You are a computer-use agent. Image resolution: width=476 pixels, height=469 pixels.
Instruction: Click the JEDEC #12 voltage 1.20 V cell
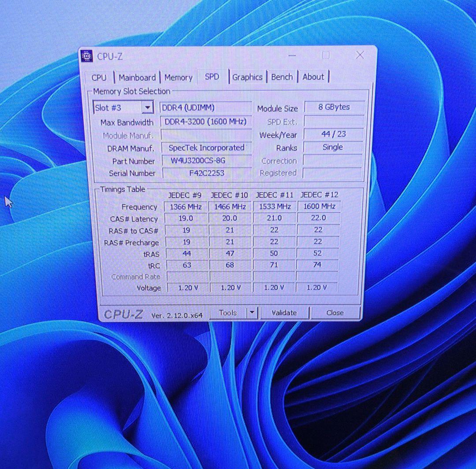click(x=316, y=287)
